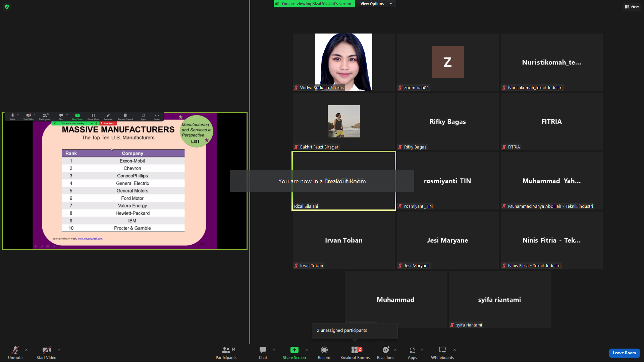This screenshot has width=644, height=362.
Task: Click the MASSIVE MANUFACTURERS slide title
Action: pyautogui.click(x=118, y=129)
